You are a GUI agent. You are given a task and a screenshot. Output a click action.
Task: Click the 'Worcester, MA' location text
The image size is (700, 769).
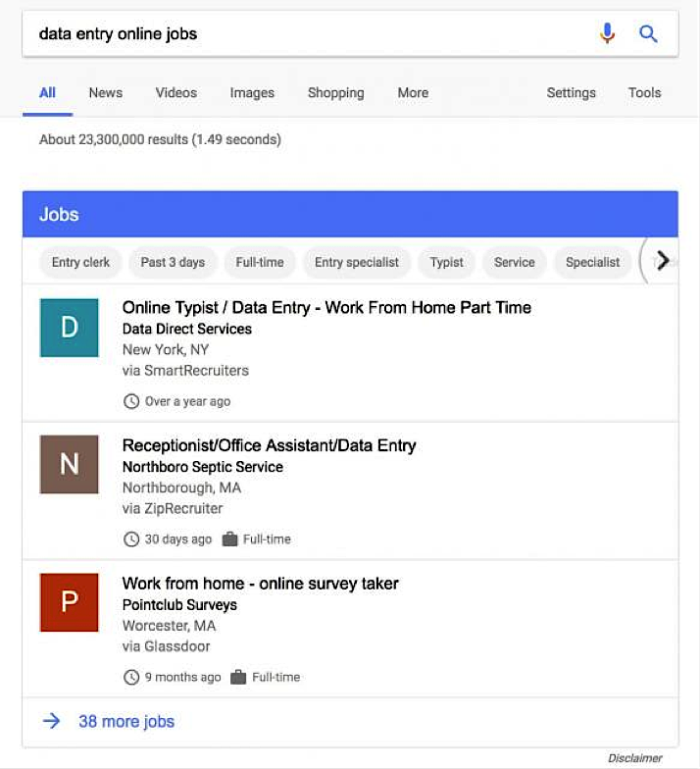169,626
